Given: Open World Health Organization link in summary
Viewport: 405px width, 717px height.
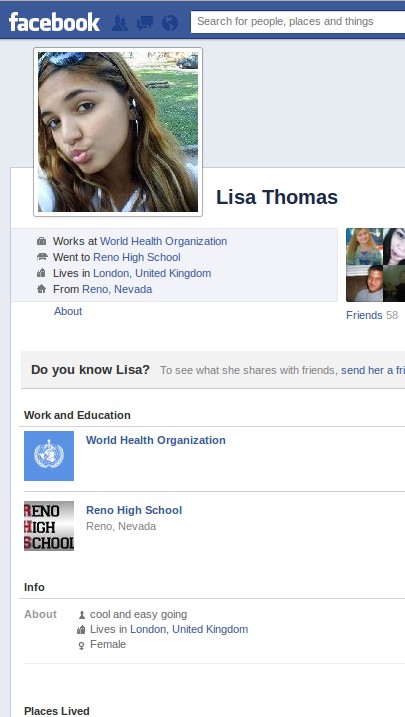Looking at the screenshot, I should click(164, 241).
